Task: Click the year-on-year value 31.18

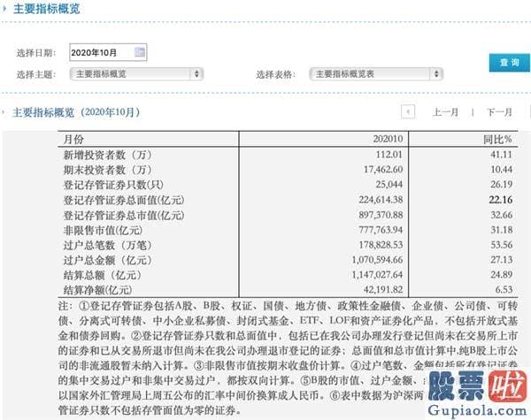Action: (x=502, y=230)
